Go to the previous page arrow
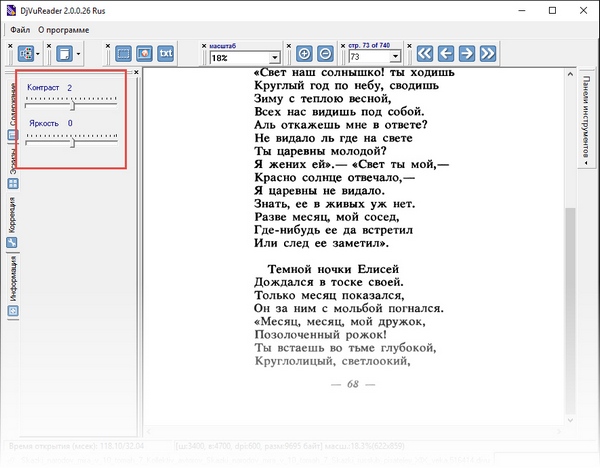The width and height of the screenshot is (600, 468). [446, 54]
